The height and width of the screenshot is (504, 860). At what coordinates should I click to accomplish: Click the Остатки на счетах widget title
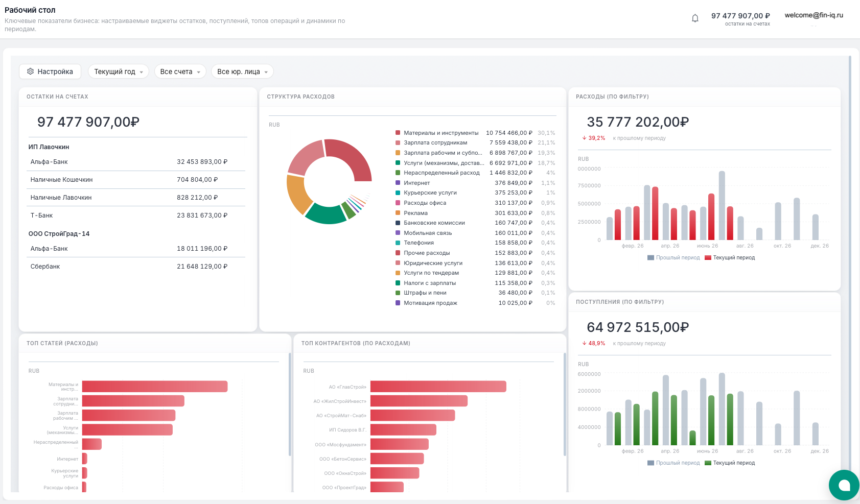coord(57,97)
